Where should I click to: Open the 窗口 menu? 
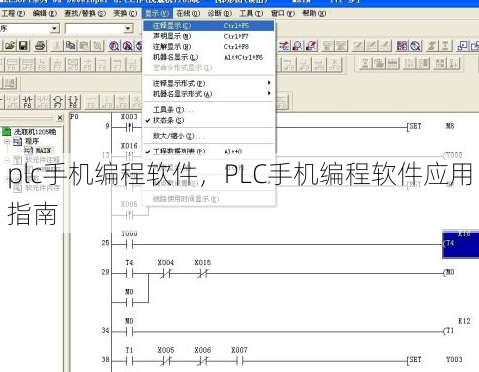click(283, 13)
